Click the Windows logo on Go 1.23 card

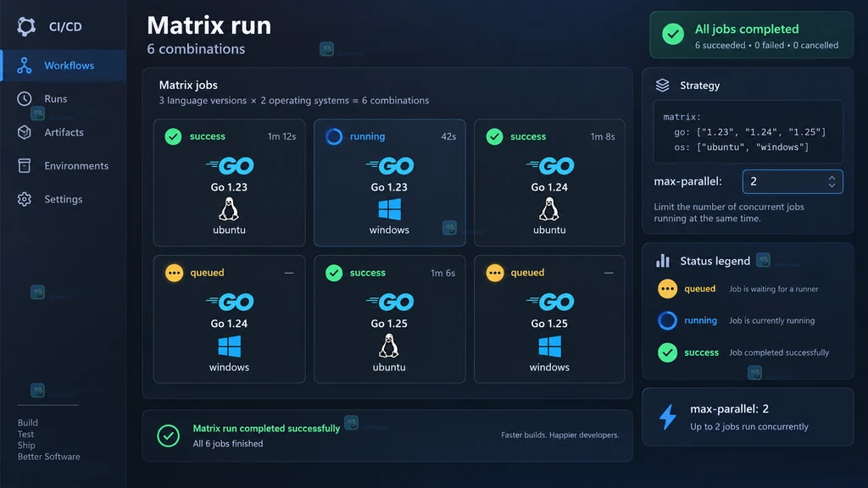coord(390,210)
